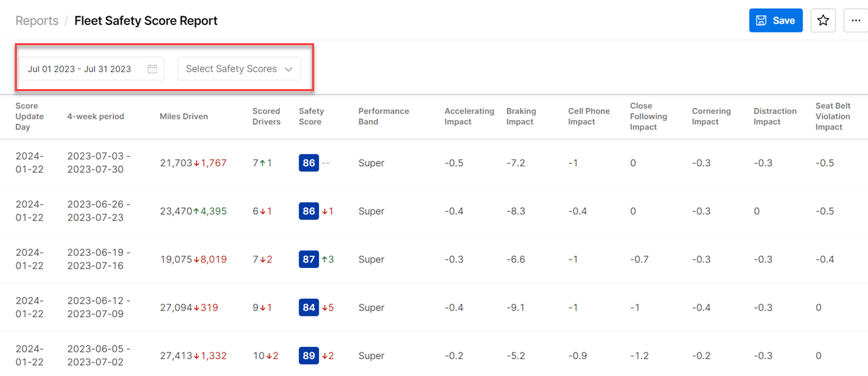Click the braking impact value -7.2
Screen dimensions: 868x376
coord(515,163)
